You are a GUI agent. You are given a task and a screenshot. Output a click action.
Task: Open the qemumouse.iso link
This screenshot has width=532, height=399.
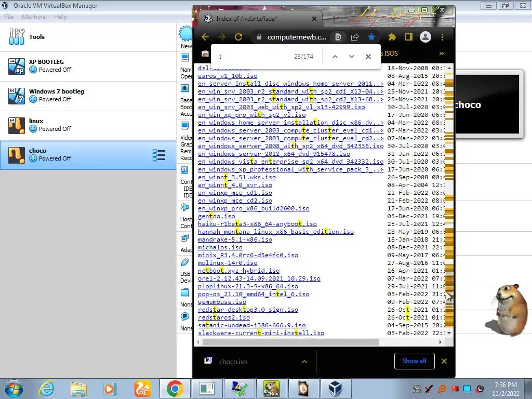[x=222, y=302]
